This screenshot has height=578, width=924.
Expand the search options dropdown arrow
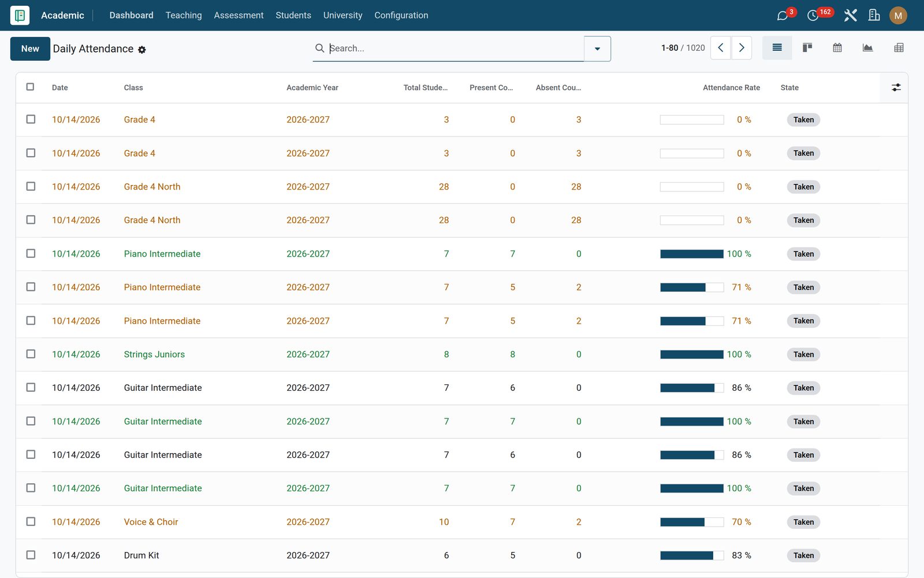point(597,49)
